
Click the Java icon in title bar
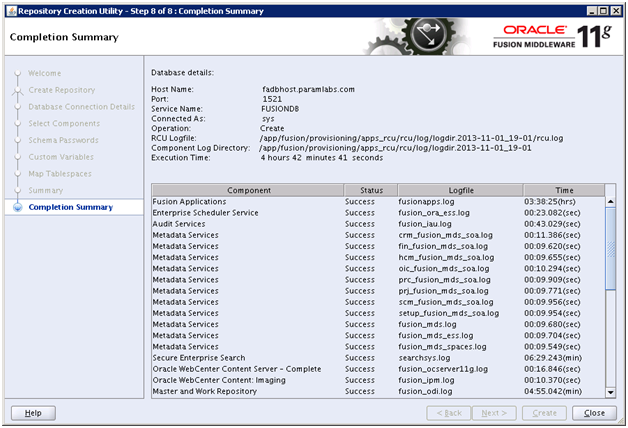tap(12, 11)
